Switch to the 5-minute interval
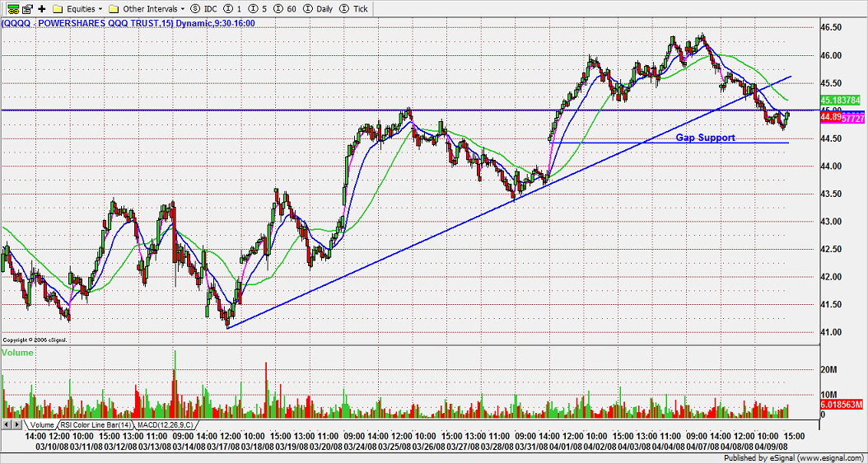Image resolution: width=868 pixels, height=464 pixels. [256, 9]
